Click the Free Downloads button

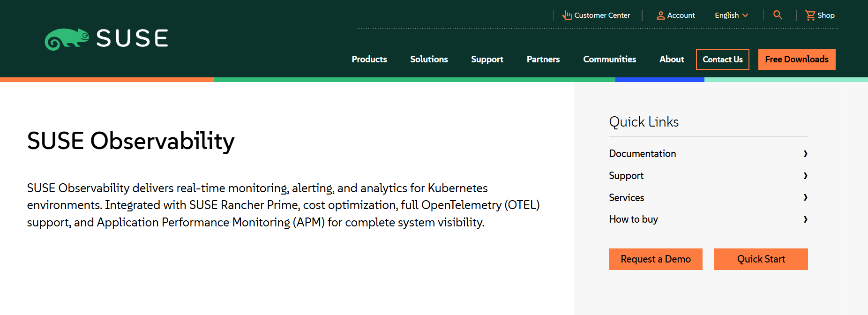796,60
